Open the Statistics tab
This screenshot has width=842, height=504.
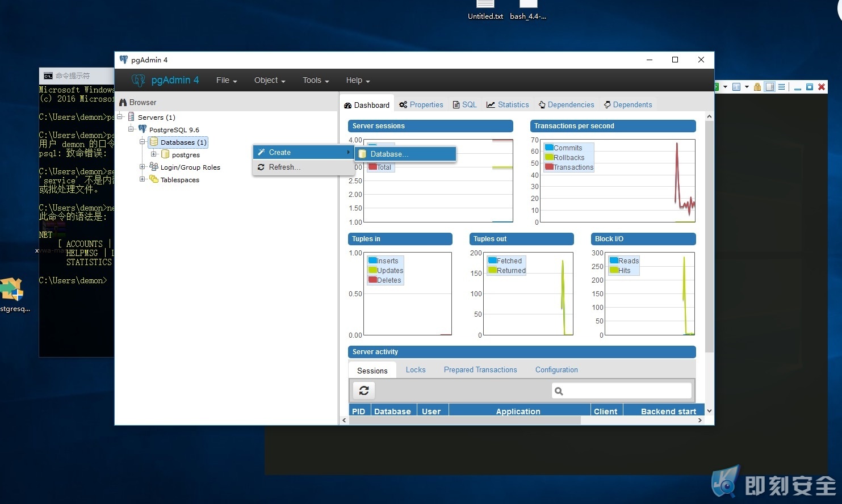pos(508,105)
